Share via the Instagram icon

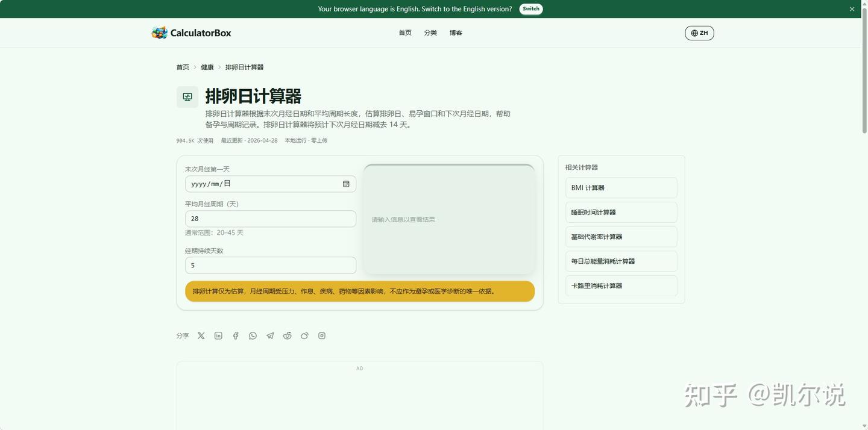click(322, 336)
